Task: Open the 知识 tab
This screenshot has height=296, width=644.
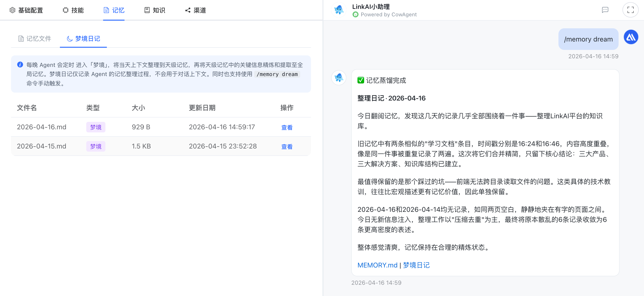Action: tap(155, 10)
